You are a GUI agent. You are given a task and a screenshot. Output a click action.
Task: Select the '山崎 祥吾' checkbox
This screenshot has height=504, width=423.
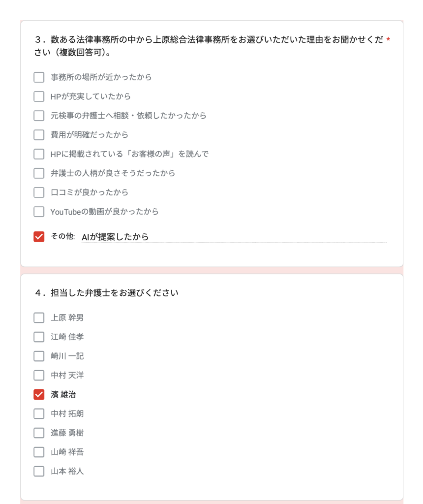[39, 452]
